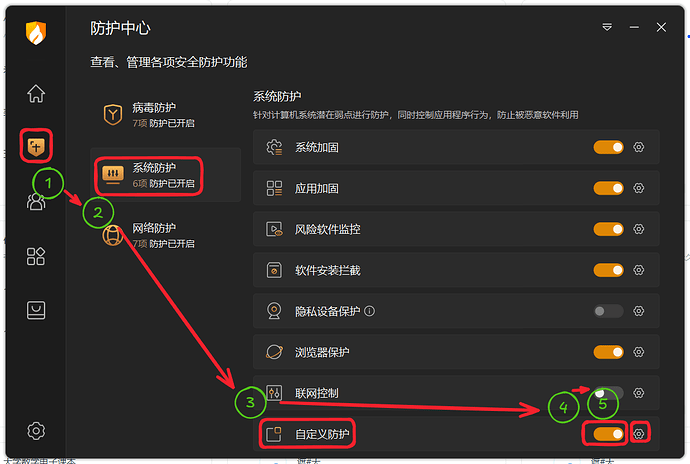This screenshot has width=690, height=464.
Task: Select the 系统防护 category
Action: [x=153, y=175]
